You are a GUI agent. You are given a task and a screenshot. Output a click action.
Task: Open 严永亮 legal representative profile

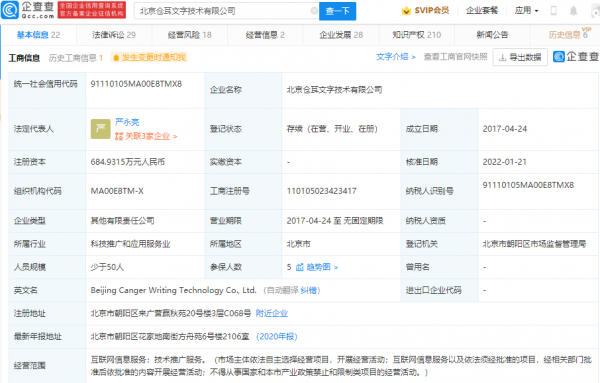[x=127, y=122]
